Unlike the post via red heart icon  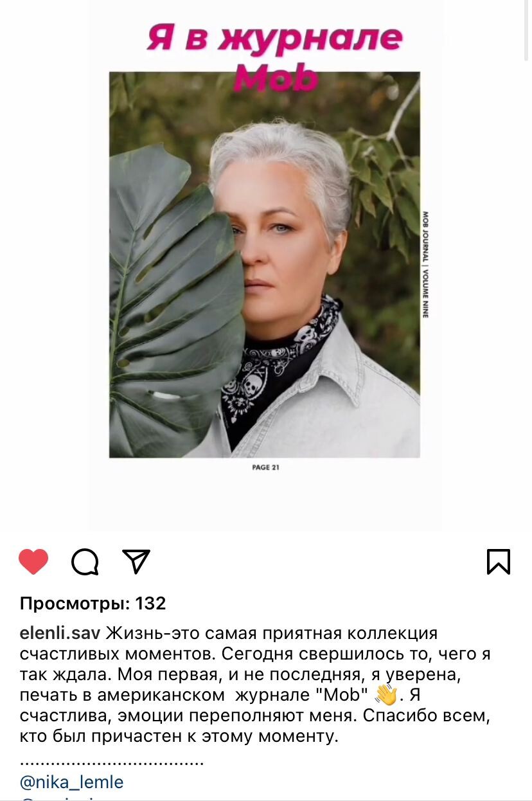pos(33,561)
